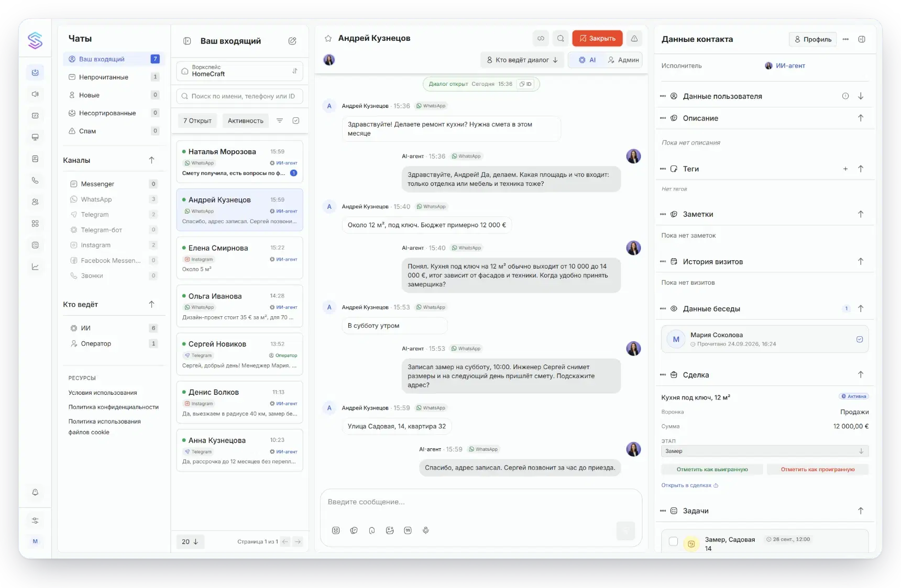The width and height of the screenshot is (901, 588).
Task: Open the Замер stage dropdown
Action: click(765, 451)
